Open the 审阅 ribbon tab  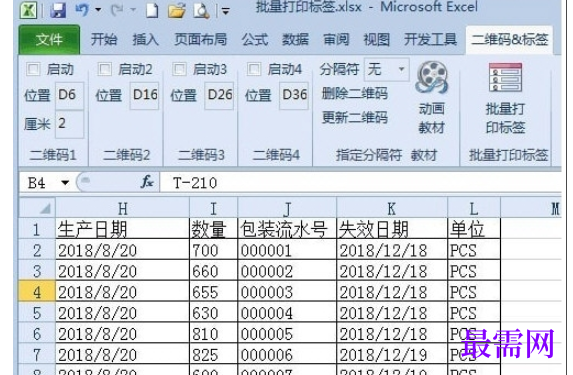tap(336, 39)
